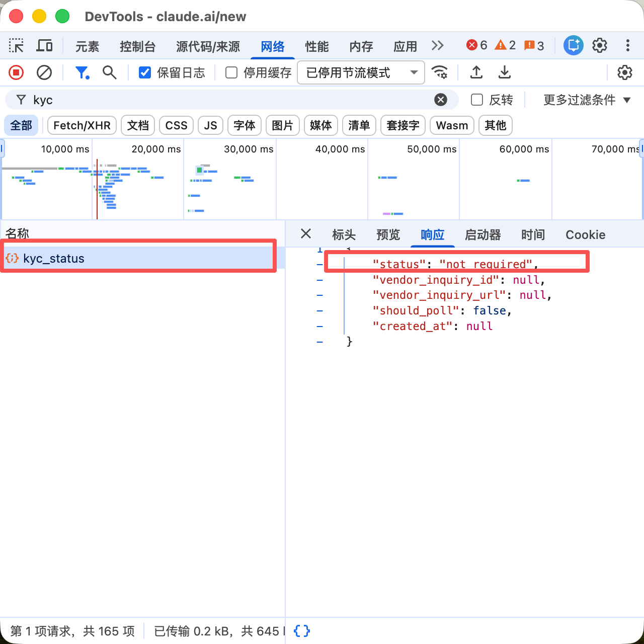The height and width of the screenshot is (644, 644).
Task: Open the 性能 tab
Action: point(317,47)
